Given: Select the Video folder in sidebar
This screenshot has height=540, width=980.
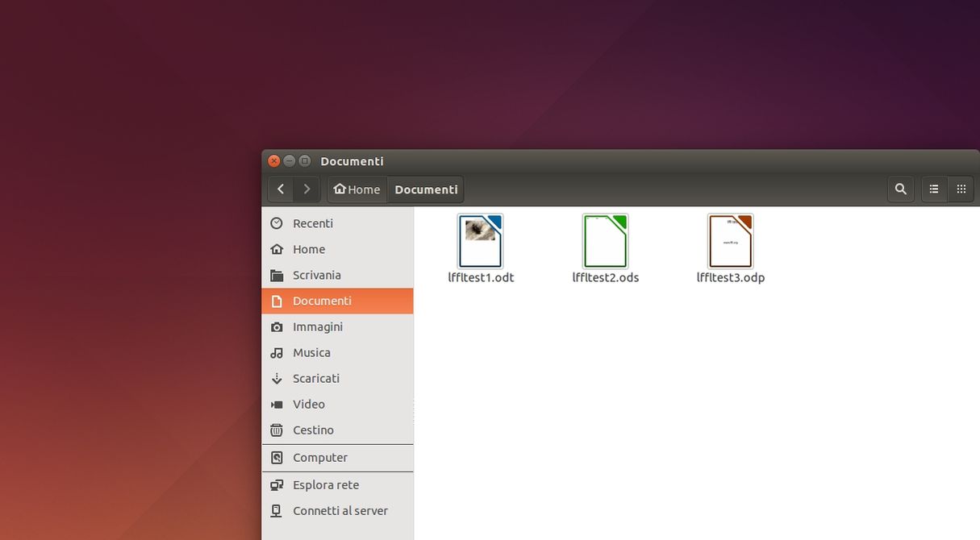Looking at the screenshot, I should [309, 404].
